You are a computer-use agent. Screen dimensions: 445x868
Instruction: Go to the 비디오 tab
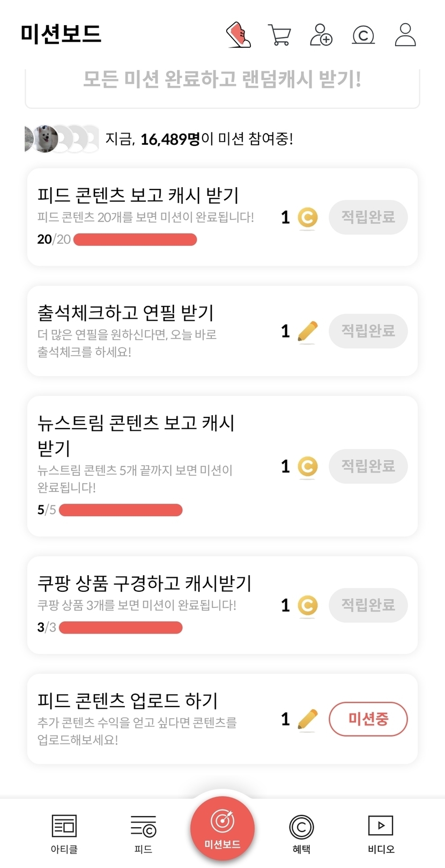(x=381, y=833)
